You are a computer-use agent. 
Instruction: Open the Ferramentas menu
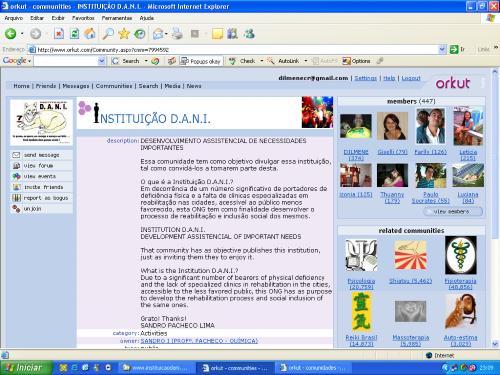click(x=117, y=18)
